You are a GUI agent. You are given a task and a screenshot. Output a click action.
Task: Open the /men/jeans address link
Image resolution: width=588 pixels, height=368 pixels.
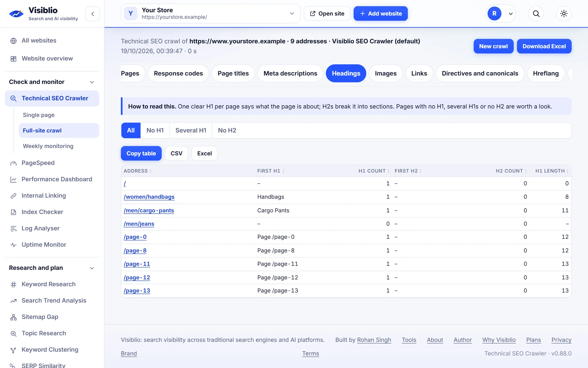(139, 224)
